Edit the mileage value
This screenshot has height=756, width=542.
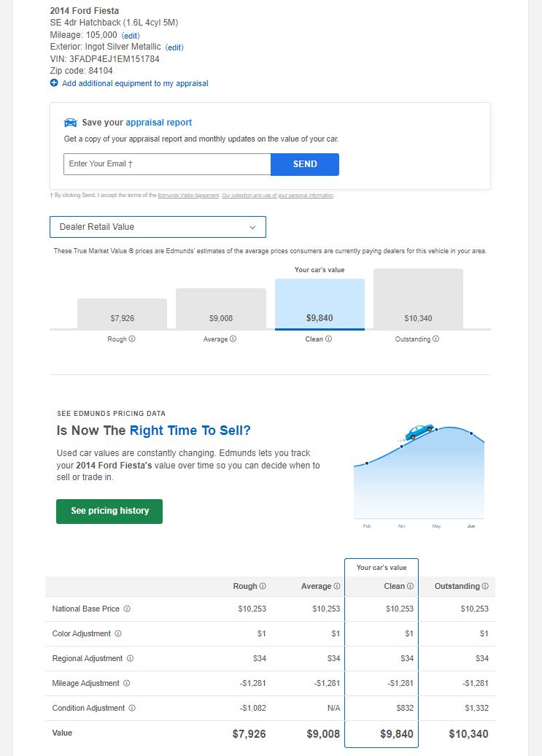(131, 36)
